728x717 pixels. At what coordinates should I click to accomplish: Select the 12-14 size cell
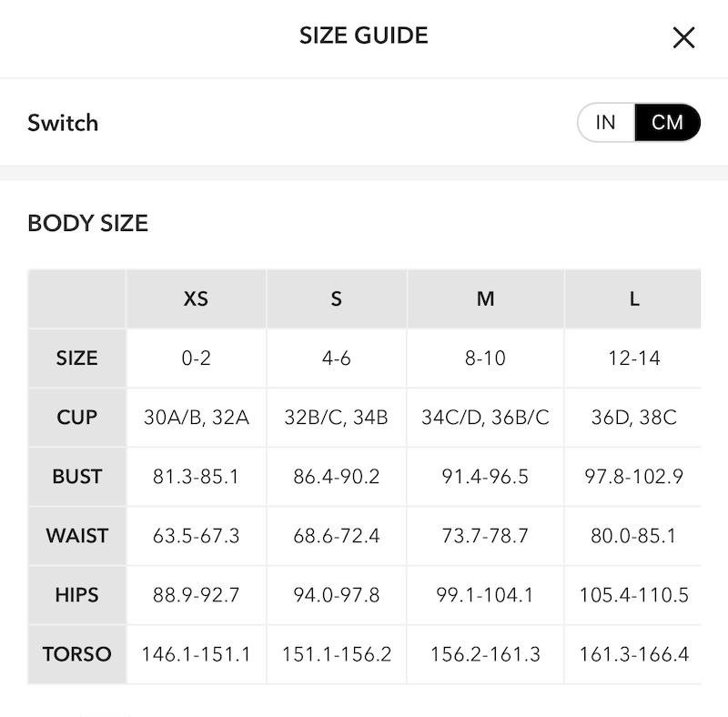point(633,358)
